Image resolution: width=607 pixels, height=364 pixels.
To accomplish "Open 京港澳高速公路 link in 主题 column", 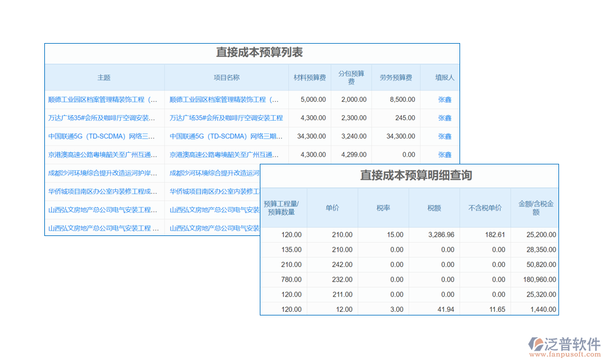I will coord(103,155).
